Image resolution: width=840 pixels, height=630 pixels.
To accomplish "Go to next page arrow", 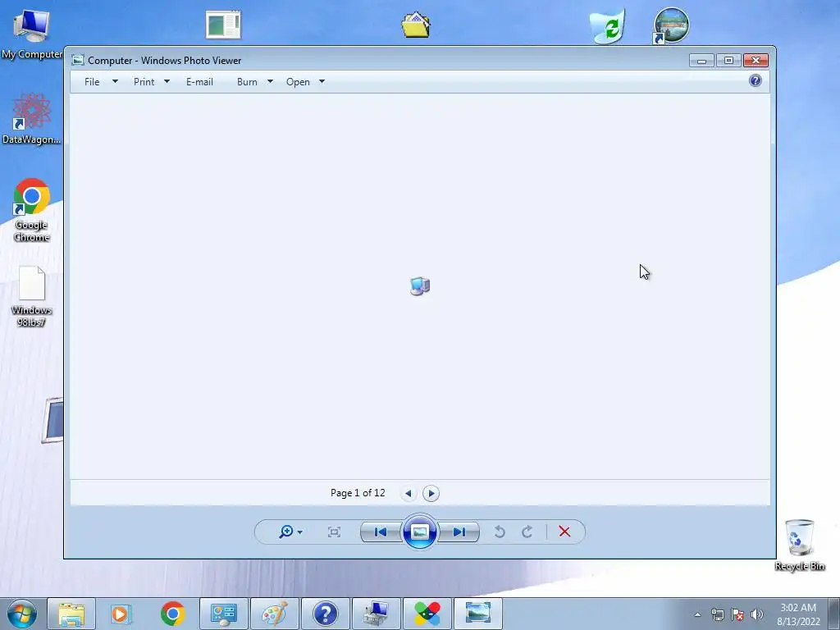I will coord(431,493).
